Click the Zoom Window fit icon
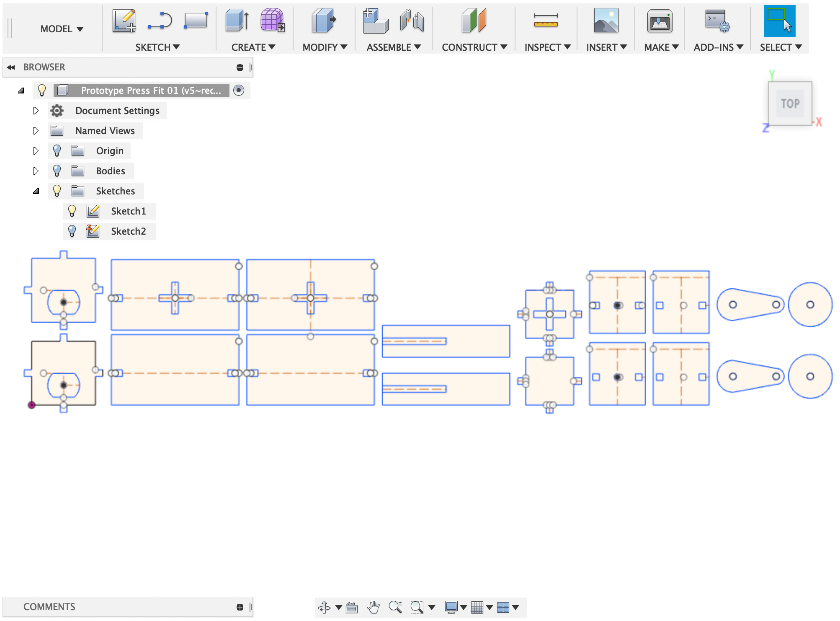This screenshot has height=621, width=840. coord(417,607)
